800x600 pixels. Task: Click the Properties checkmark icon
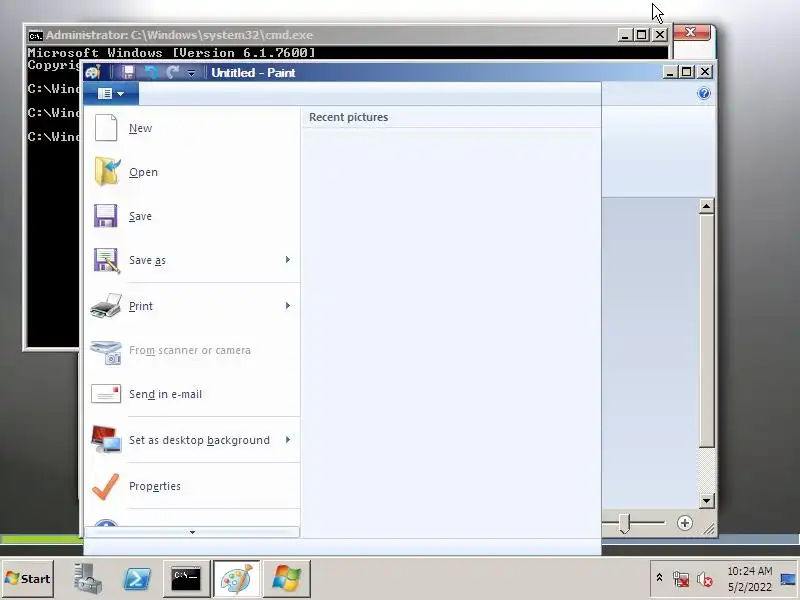106,486
